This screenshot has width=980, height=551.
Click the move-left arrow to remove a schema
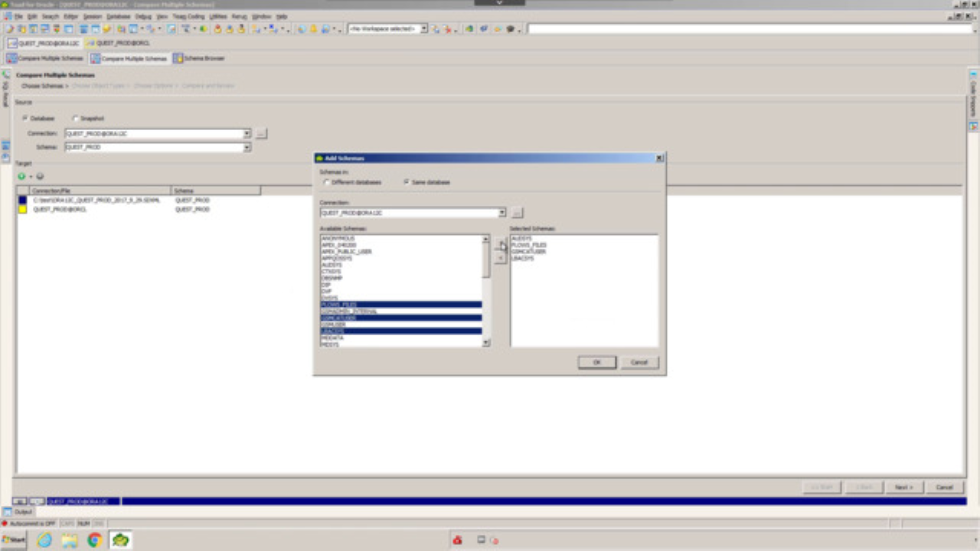[x=498, y=259]
